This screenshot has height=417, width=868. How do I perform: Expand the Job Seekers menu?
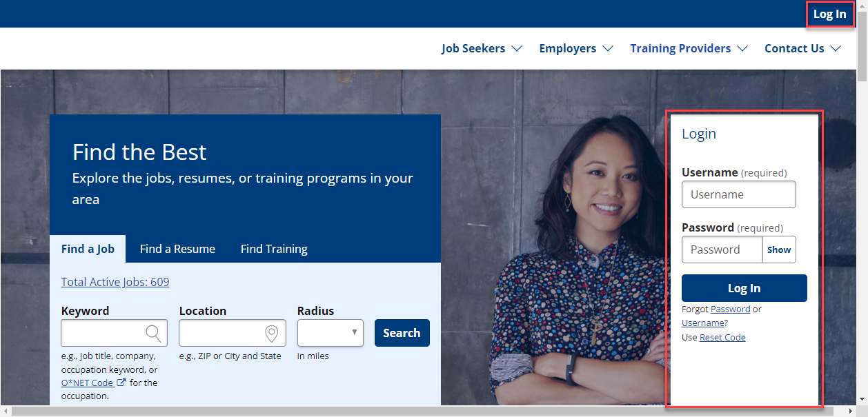click(482, 48)
